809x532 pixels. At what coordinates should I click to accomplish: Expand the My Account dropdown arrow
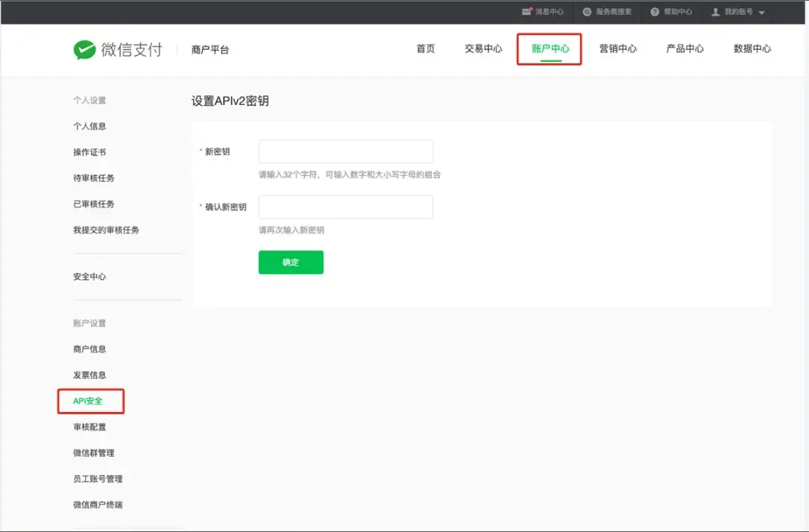[x=761, y=13]
